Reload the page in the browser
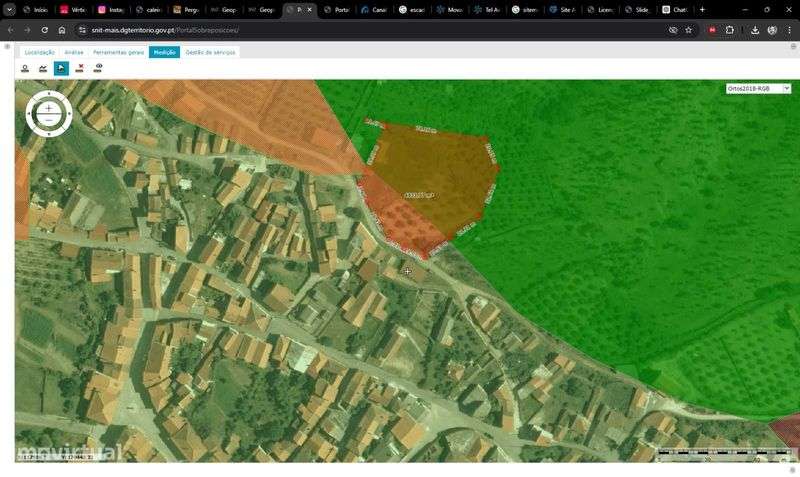Screen dimensions: 800x477 pos(44,30)
